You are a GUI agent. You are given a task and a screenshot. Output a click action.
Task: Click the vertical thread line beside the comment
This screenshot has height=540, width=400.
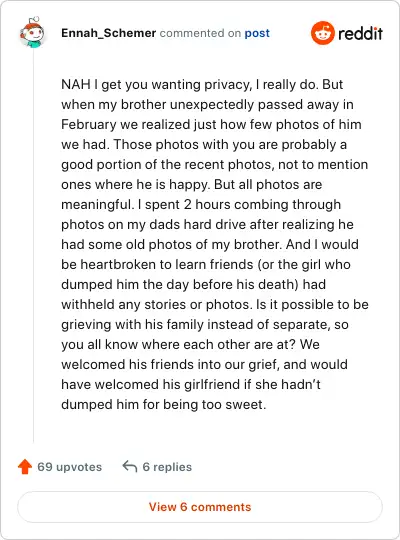pyautogui.click(x=33, y=246)
